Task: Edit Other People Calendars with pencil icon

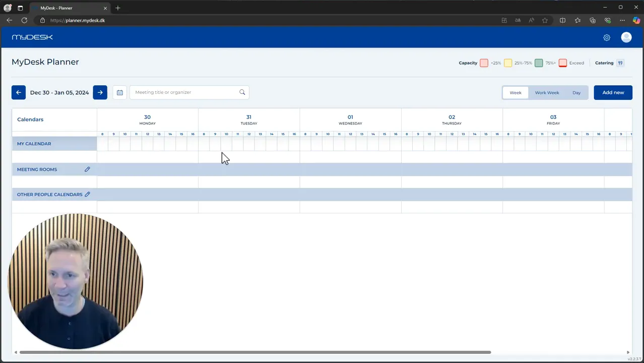Action: pos(87,194)
